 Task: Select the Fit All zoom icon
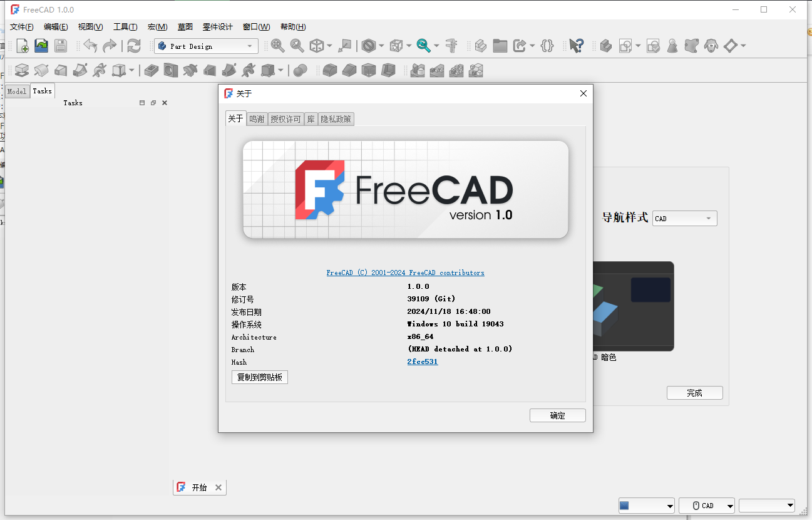[277, 46]
